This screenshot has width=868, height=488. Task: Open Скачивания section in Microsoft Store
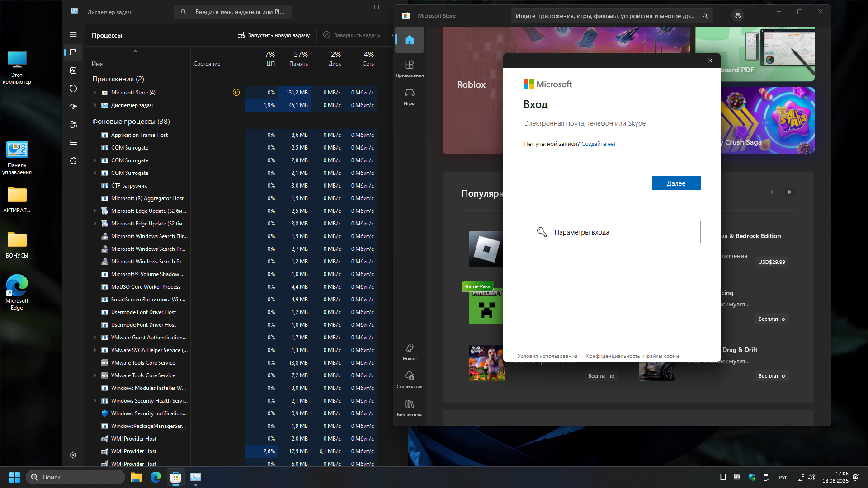coord(410,380)
